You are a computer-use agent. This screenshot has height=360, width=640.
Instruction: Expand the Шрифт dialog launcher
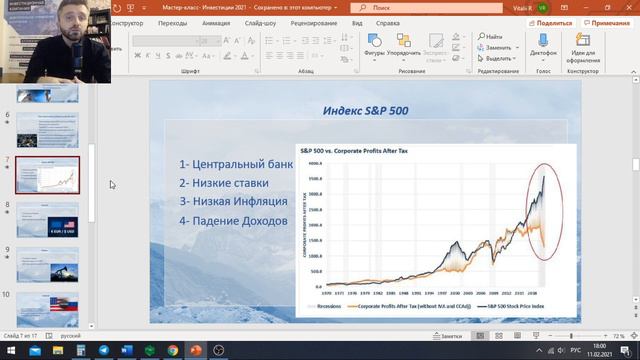[x=257, y=71]
